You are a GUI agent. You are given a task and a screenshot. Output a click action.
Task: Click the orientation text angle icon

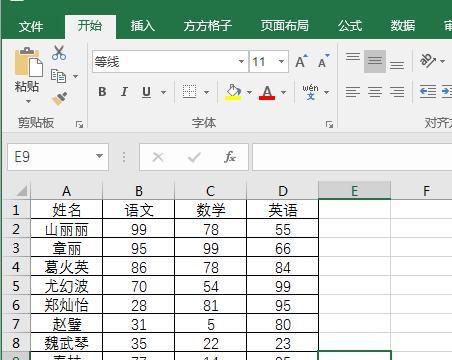pyautogui.click(x=428, y=60)
